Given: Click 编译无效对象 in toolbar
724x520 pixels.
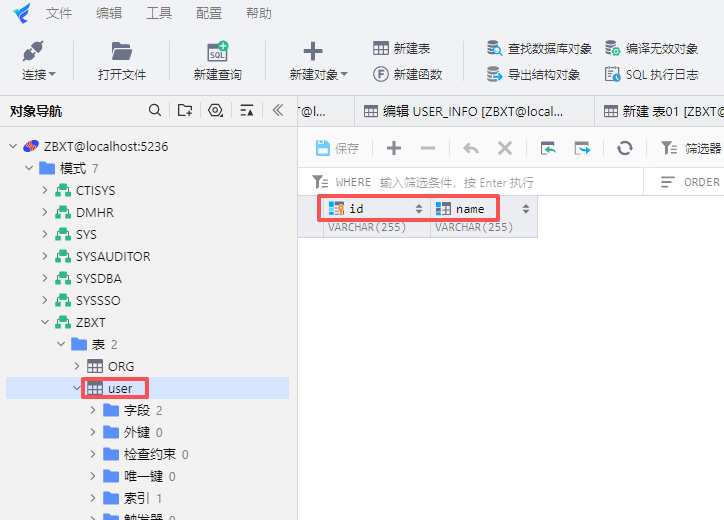Looking at the screenshot, I should click(651, 48).
